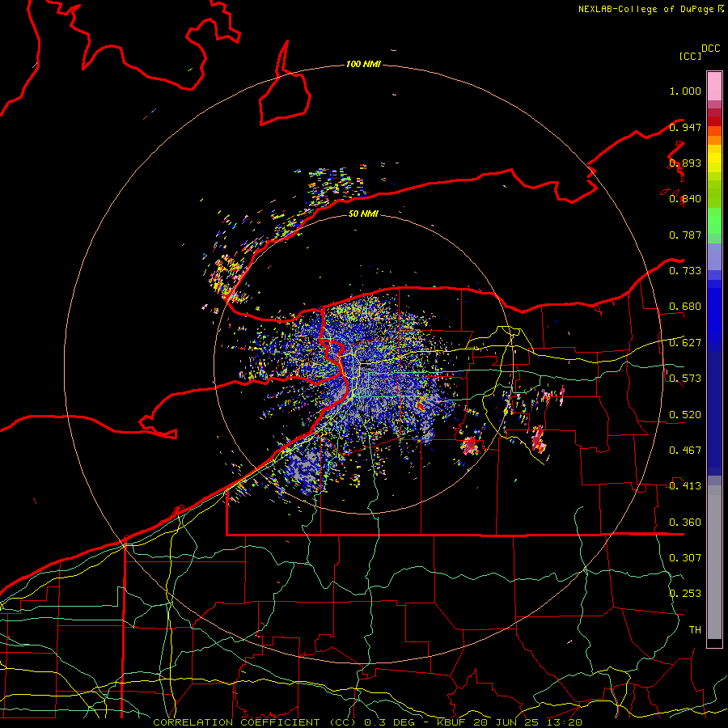Select the 0.253 scale value
The width and height of the screenshot is (728, 728).
click(685, 594)
